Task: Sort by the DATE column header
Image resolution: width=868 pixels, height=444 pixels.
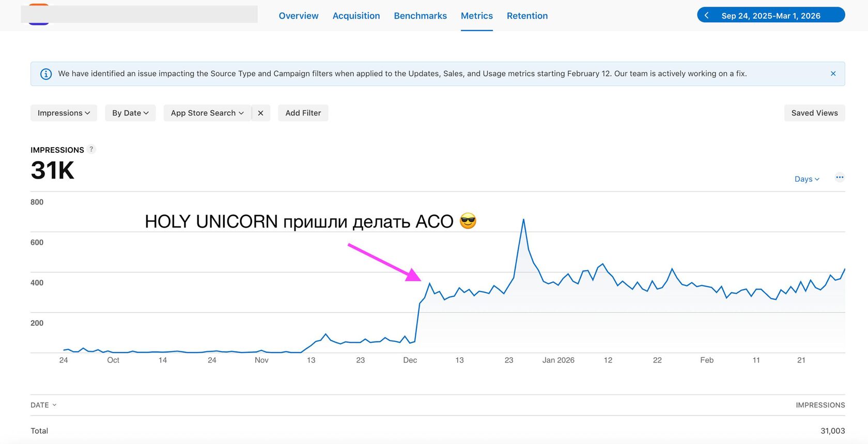Action: click(x=43, y=405)
